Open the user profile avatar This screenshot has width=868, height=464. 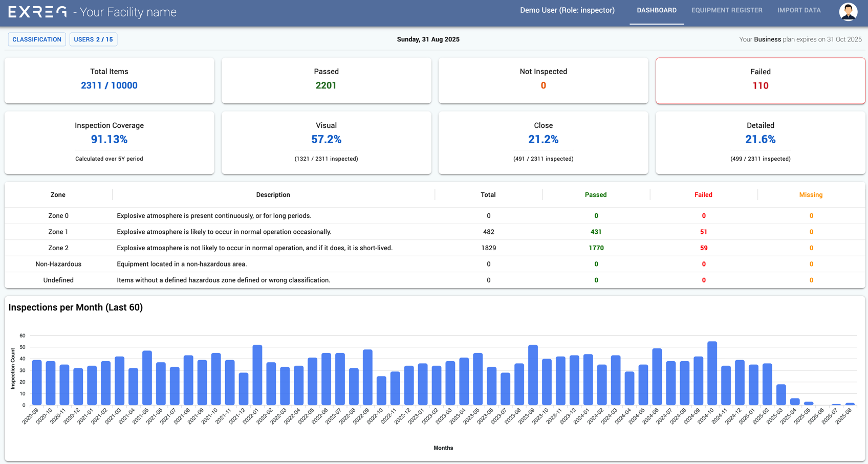tap(848, 11)
